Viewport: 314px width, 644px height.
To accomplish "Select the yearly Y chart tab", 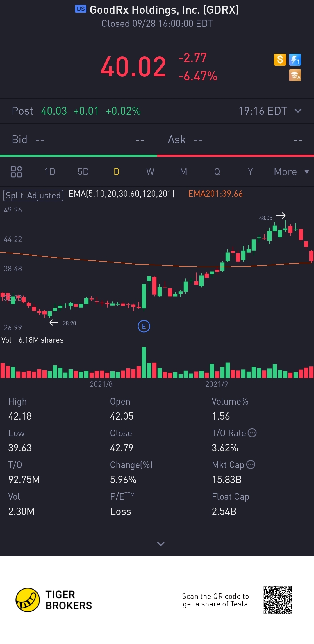I will [250, 172].
